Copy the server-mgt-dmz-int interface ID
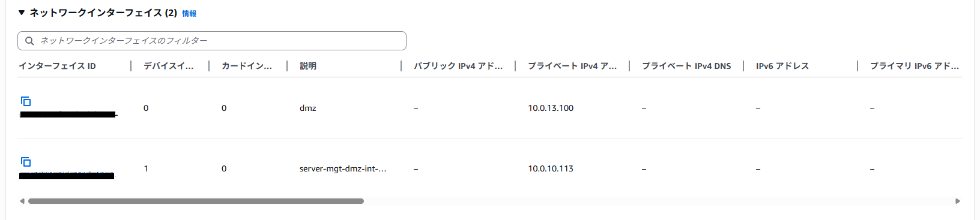 (x=26, y=162)
